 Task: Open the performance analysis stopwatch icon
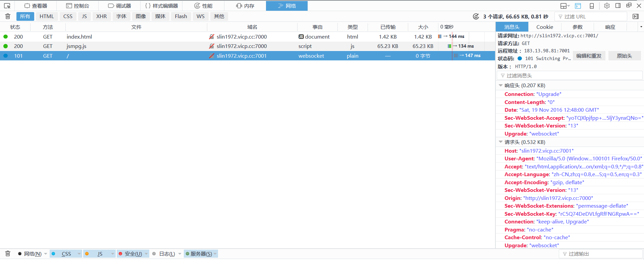point(476,16)
